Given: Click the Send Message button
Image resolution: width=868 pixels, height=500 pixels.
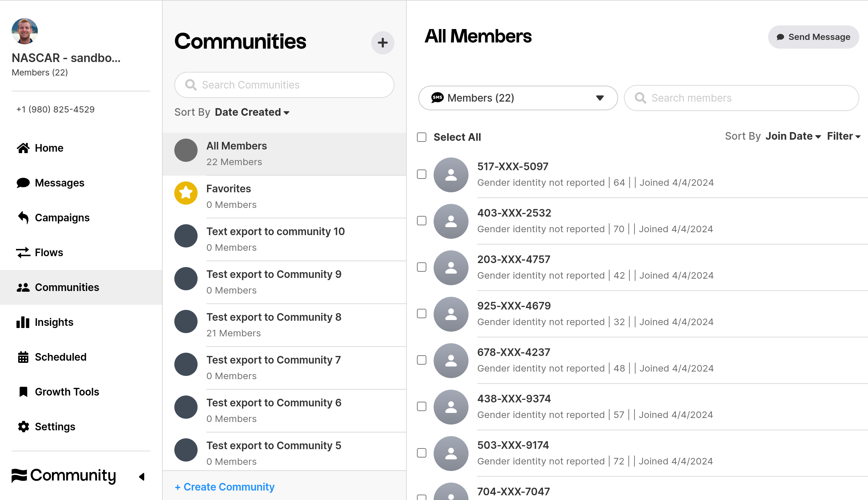Looking at the screenshot, I should point(814,37).
